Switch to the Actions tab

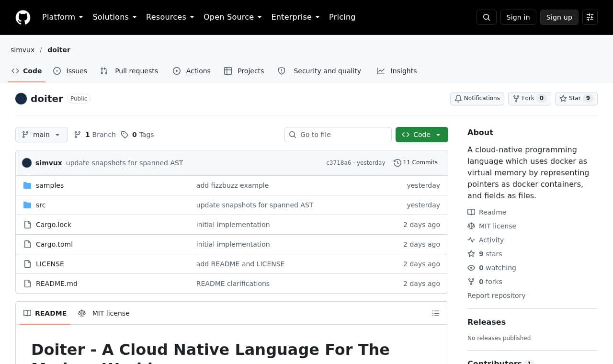[192, 71]
